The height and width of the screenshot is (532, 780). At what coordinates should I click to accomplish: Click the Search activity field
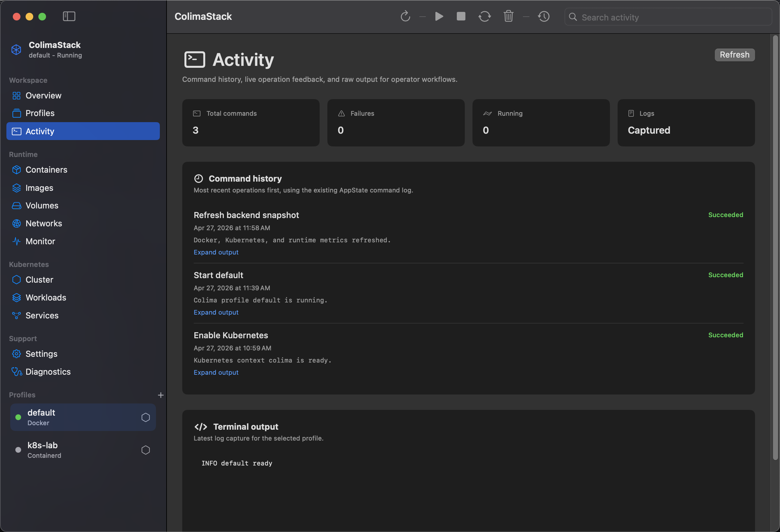pyautogui.click(x=668, y=17)
